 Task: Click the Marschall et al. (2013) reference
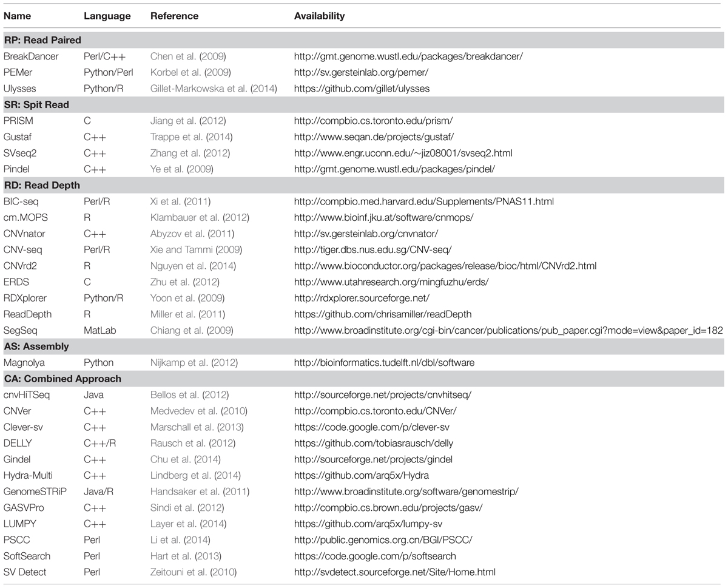[x=198, y=427]
